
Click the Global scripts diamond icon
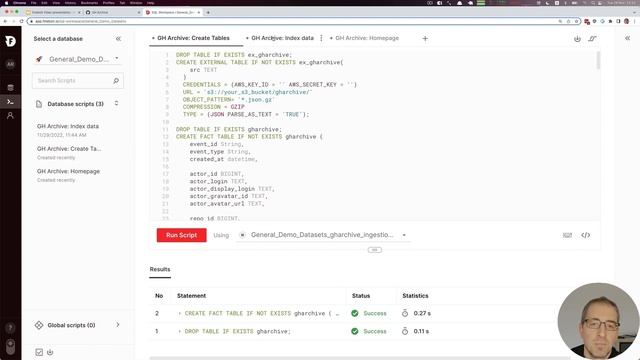pyautogui.click(x=39, y=325)
